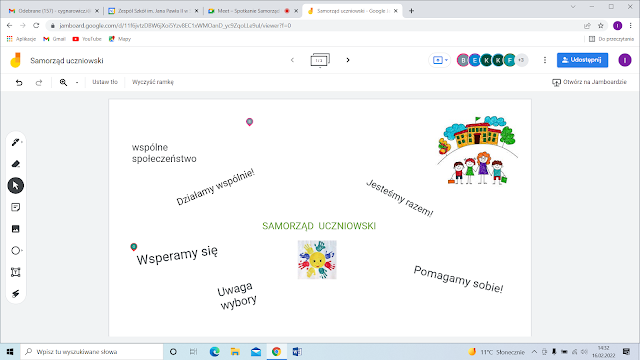Switch to Zespół Szkół tab
The width and height of the screenshot is (640, 360).
point(153,11)
